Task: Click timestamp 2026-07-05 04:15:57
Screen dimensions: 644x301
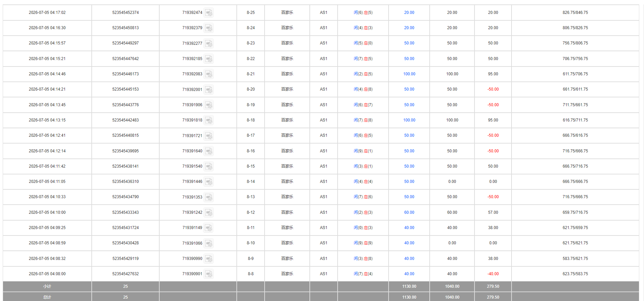Action: pyautogui.click(x=47, y=43)
